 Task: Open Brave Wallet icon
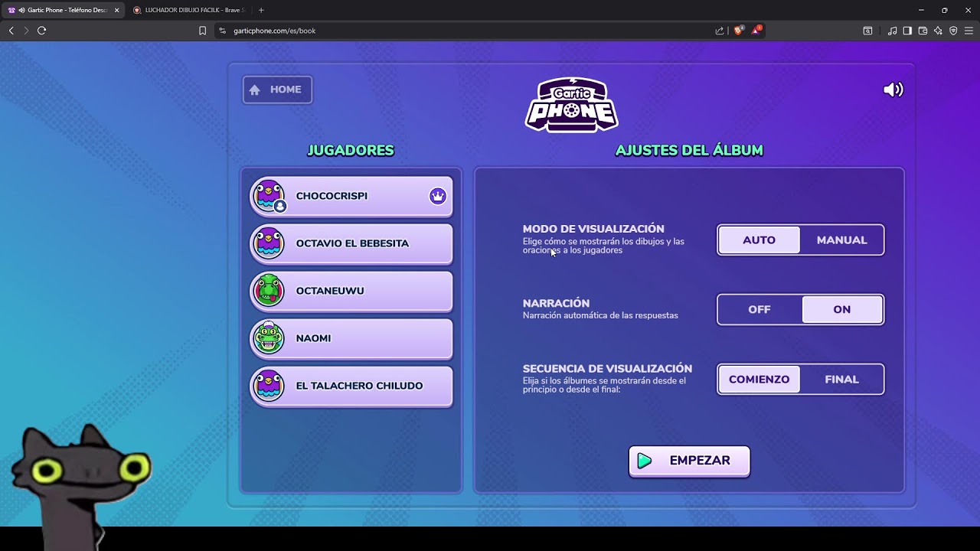(923, 31)
